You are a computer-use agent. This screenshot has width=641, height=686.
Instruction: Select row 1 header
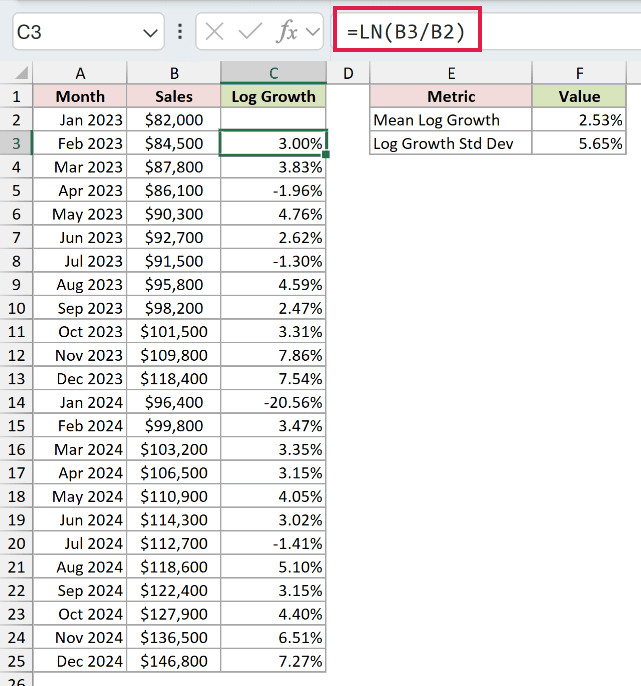[16, 96]
